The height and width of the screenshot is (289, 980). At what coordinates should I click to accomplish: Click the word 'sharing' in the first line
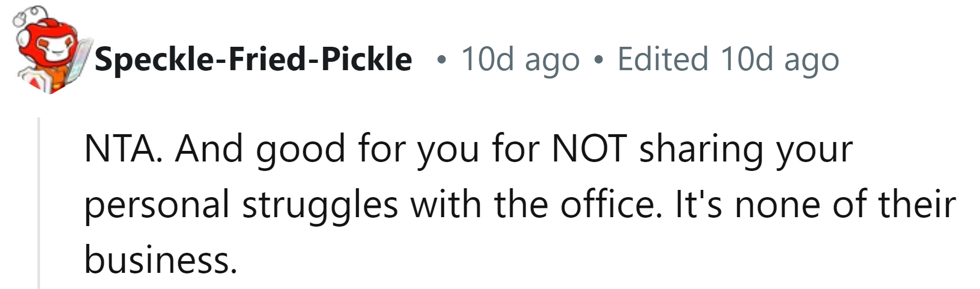click(x=700, y=149)
